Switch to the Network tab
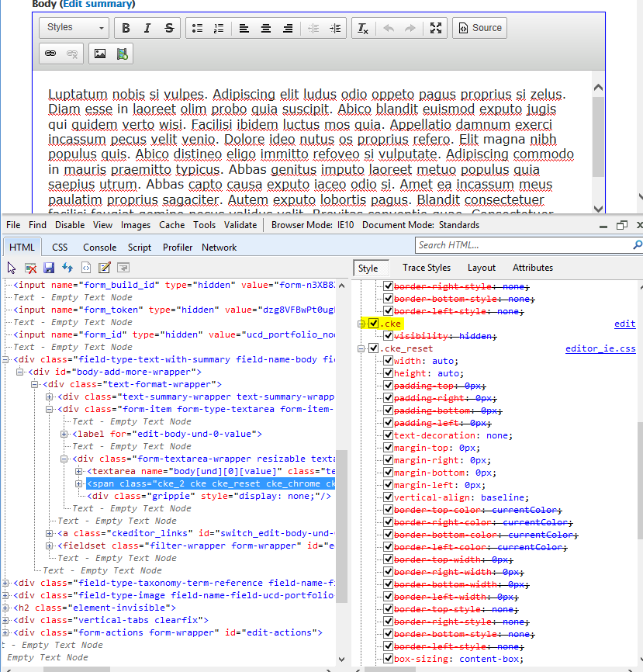 [x=220, y=248]
